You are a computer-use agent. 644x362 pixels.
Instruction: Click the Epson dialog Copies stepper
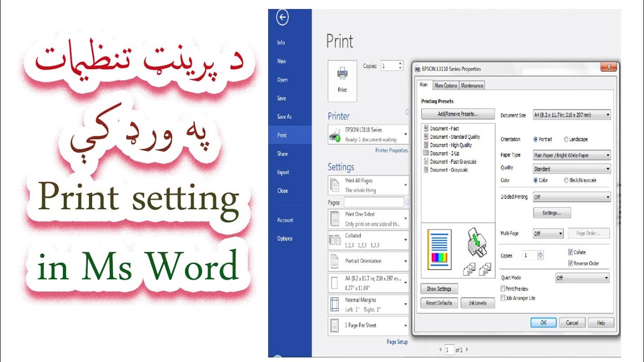[540, 255]
